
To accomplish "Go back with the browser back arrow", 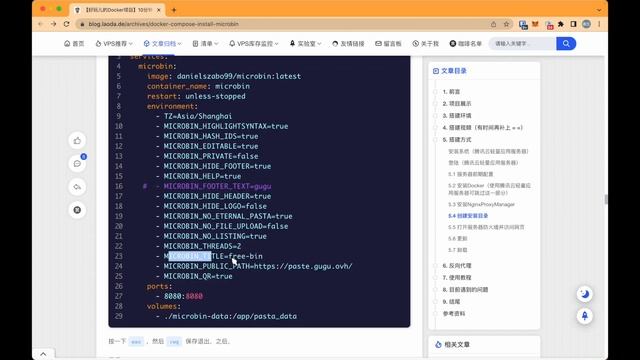I will [40, 24].
